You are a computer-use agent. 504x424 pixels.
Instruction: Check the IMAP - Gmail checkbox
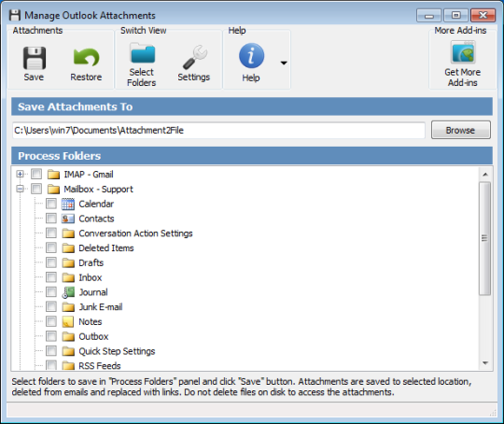36,174
